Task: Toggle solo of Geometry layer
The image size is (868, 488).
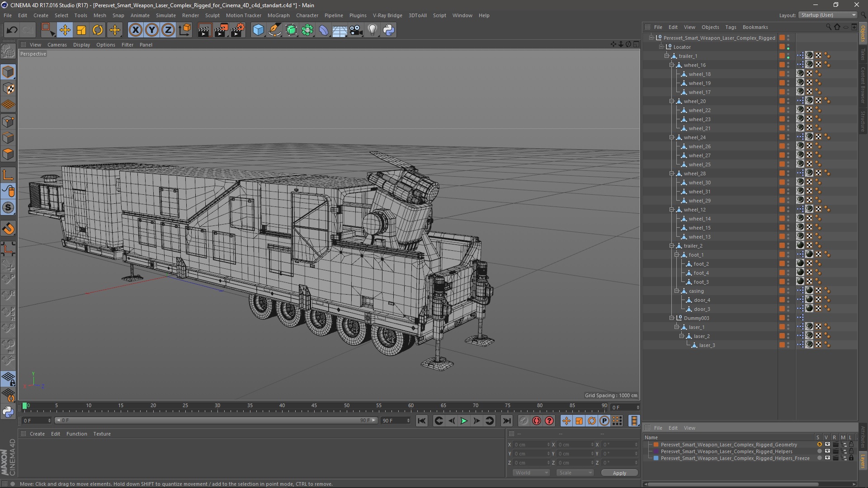Action: pyautogui.click(x=819, y=445)
